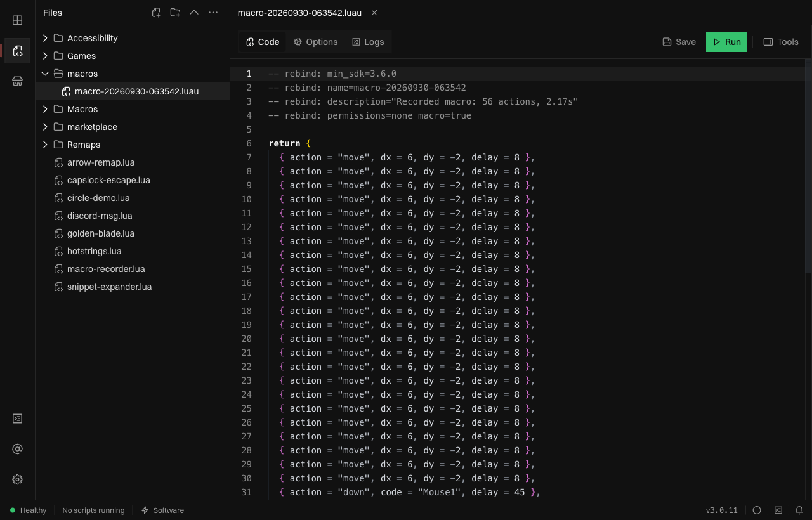Open discord-msg.lua file
This screenshot has width=812, height=520.
tap(133, 216)
